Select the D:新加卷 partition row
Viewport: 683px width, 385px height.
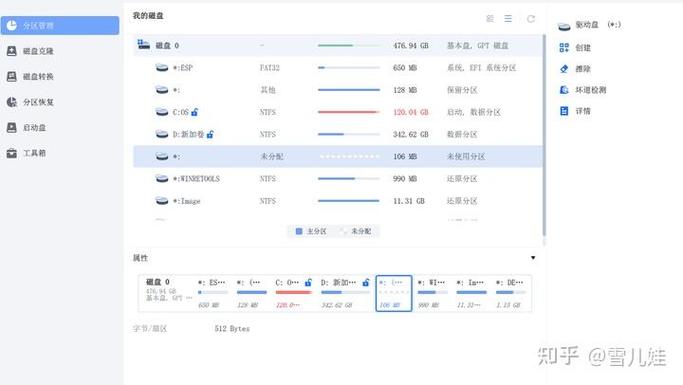click(x=338, y=134)
